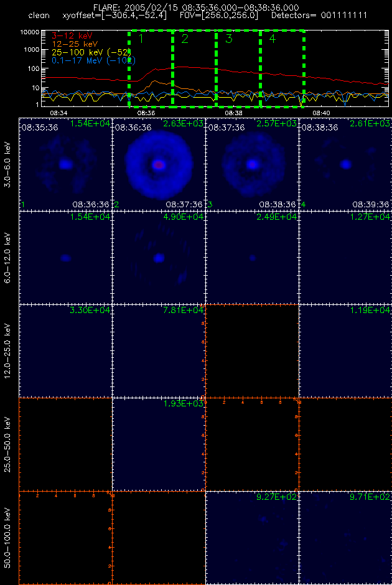Image resolution: width=392 pixels, height=585 pixels.
Task: Click the 08:35:36 start time label
Action: [x=40, y=128]
